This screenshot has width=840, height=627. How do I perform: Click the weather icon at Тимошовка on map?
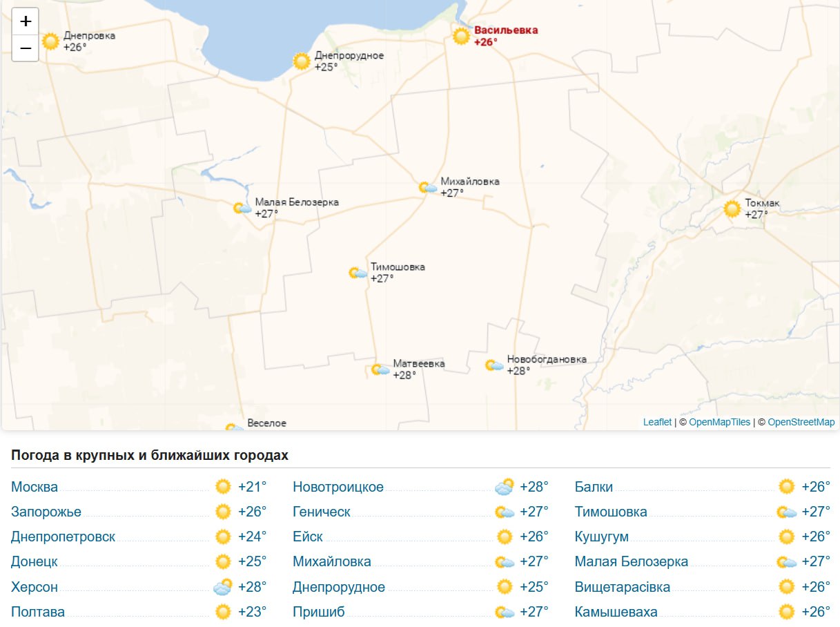pyautogui.click(x=358, y=273)
